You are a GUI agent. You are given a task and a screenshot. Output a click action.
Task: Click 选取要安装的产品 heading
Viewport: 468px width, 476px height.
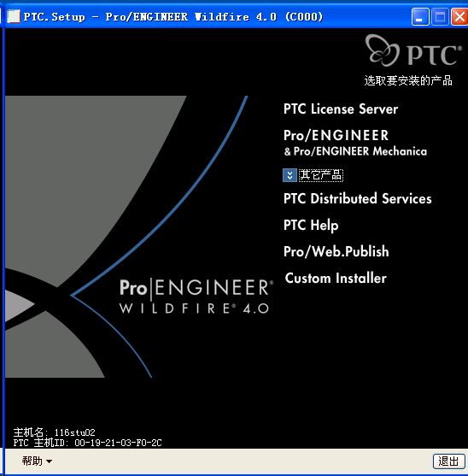click(408, 80)
